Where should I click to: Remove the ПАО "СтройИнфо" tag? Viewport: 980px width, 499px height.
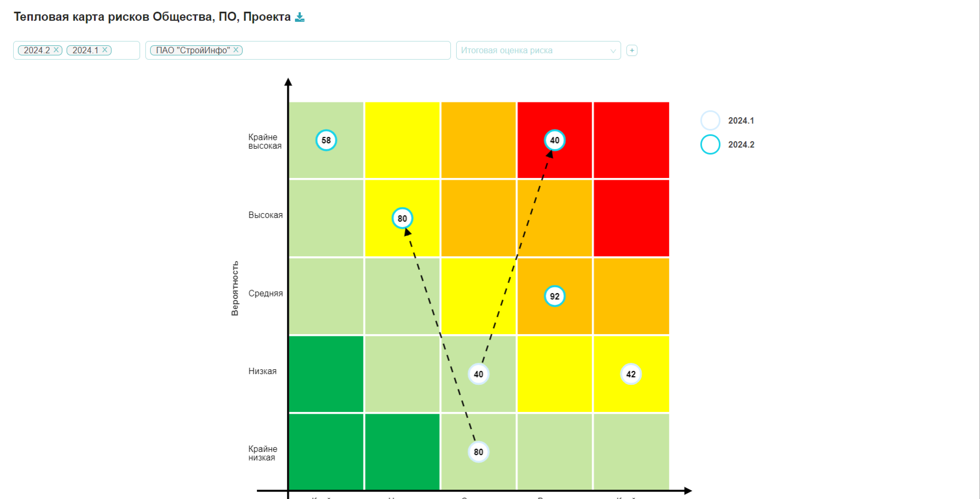click(x=236, y=50)
